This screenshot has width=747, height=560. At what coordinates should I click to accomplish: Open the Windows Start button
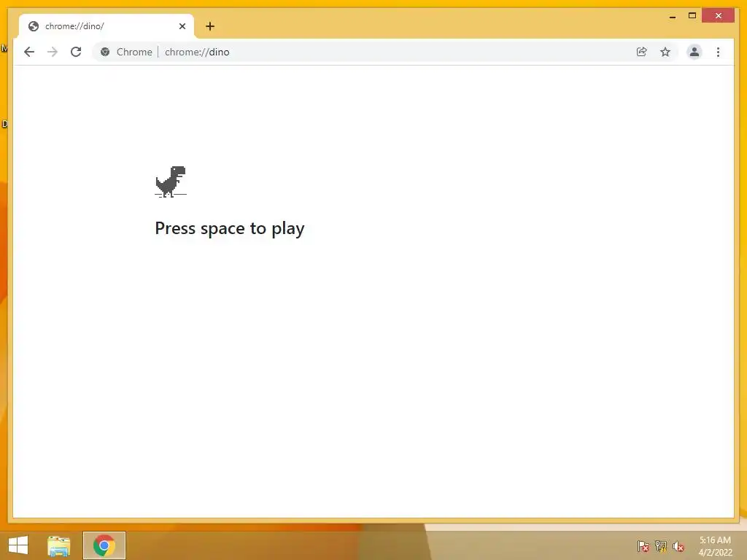click(18, 545)
